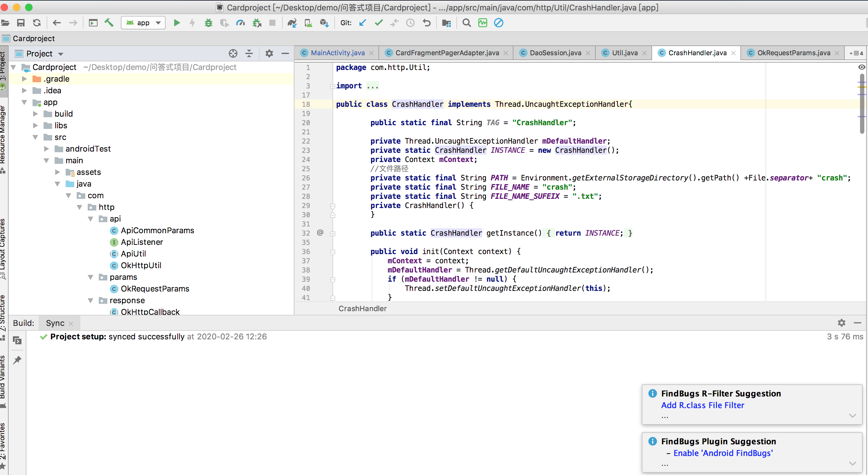Build project with the hammer icon

(x=109, y=23)
